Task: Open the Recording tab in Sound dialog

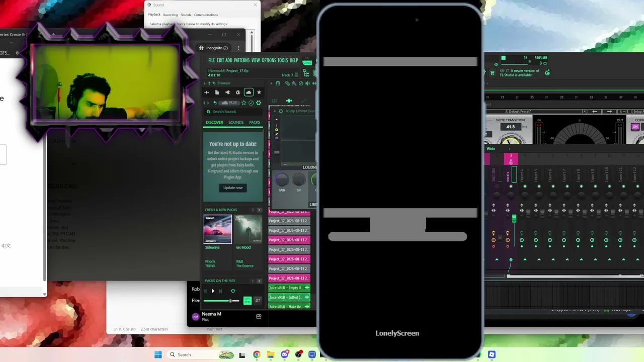Action: pos(171,15)
